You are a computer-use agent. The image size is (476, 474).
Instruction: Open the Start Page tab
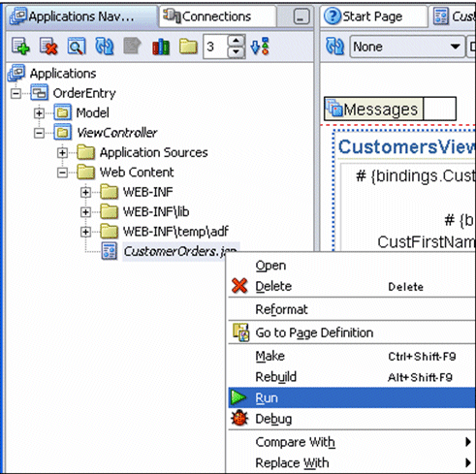click(374, 16)
